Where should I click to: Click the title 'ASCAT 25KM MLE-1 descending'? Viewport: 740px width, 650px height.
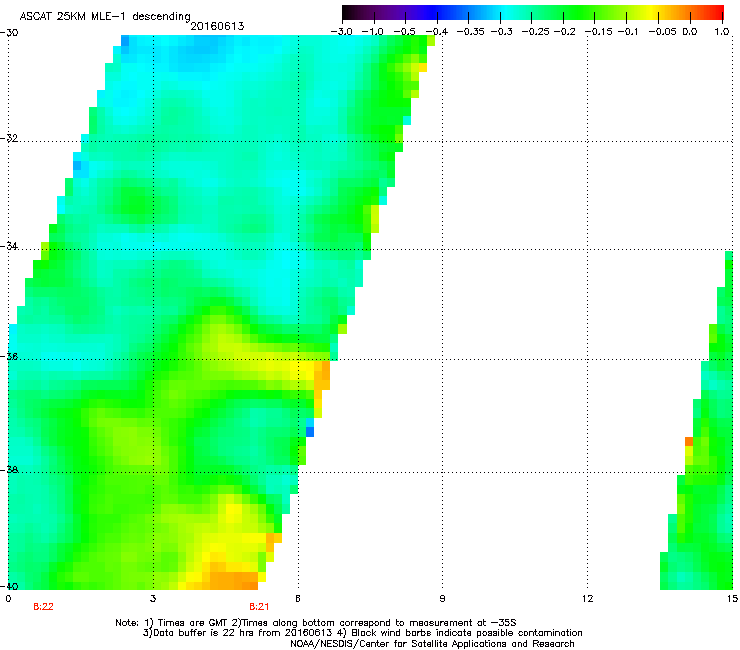(x=105, y=16)
